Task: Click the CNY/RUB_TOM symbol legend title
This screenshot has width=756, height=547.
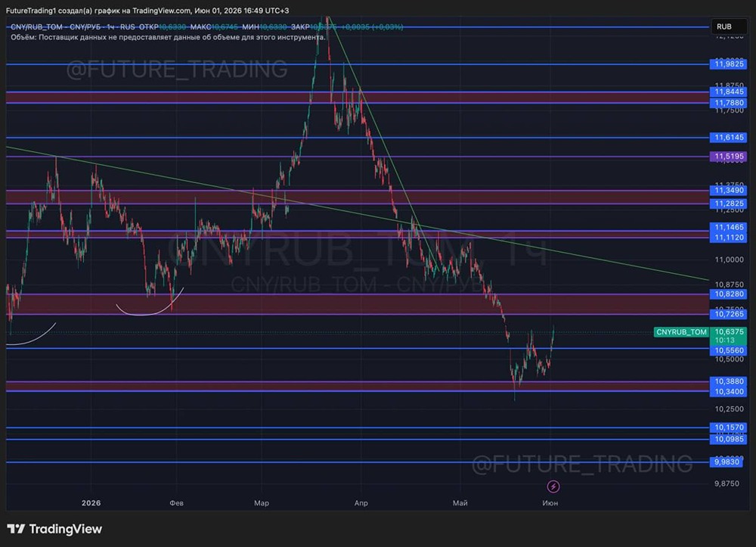Action: click(73, 26)
